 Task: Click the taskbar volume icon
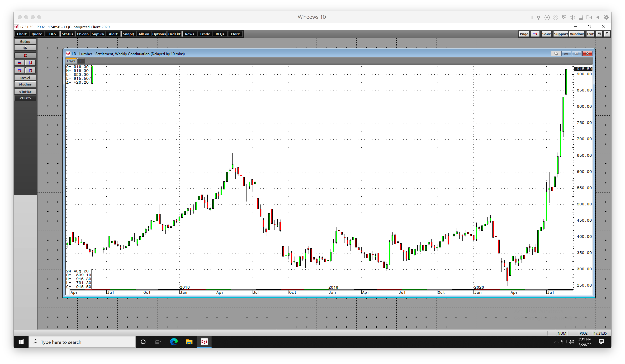point(571,342)
